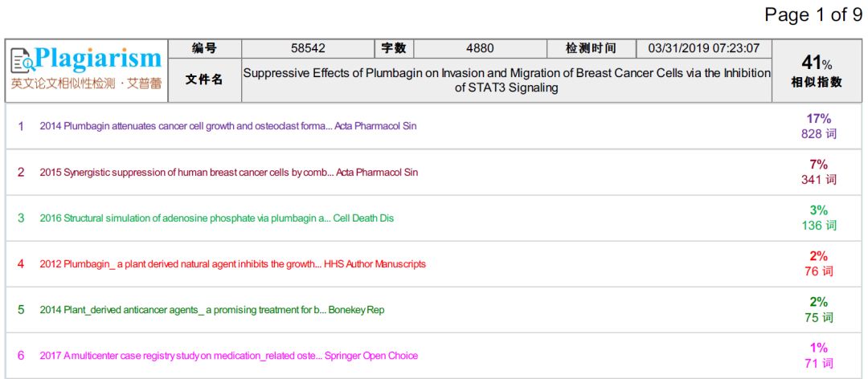Open source 1 Plumbagin attenuates cancer cell growth
The width and height of the screenshot is (868, 379).
pos(228,126)
